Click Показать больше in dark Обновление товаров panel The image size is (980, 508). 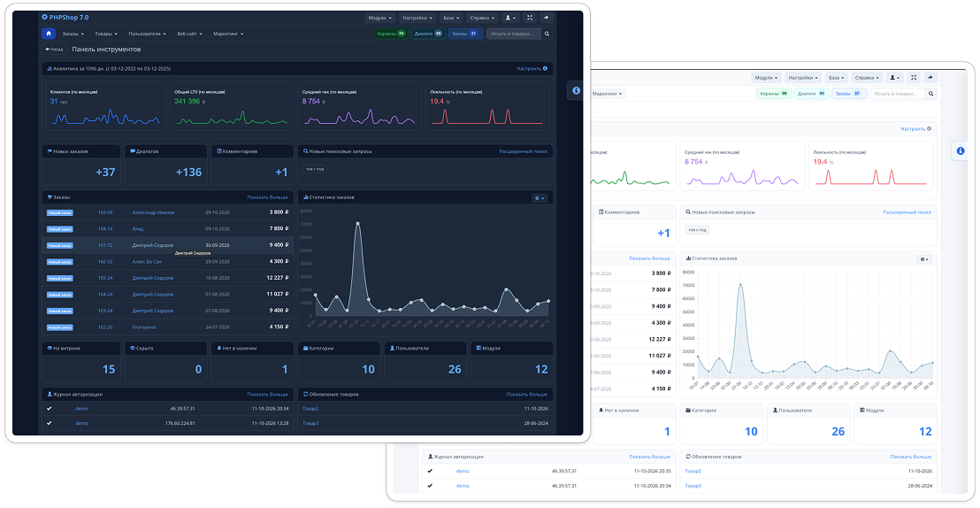click(527, 395)
